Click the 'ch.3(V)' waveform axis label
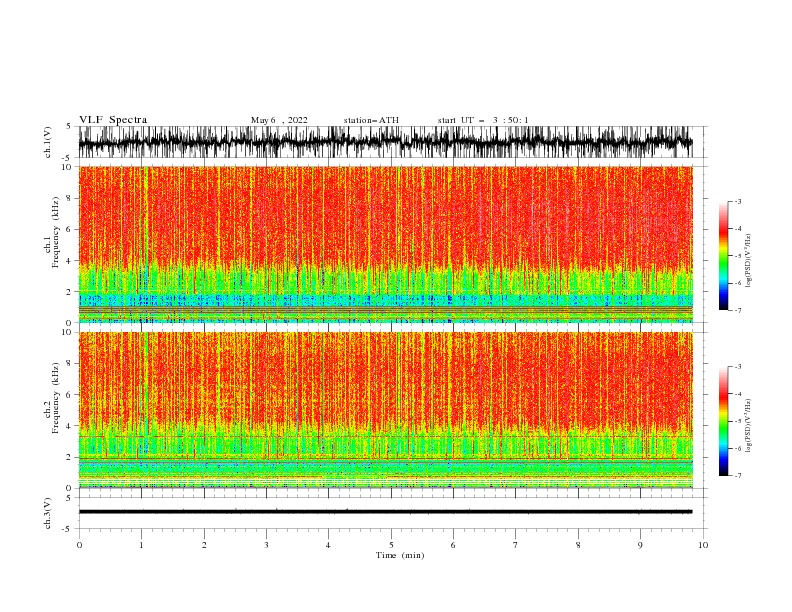792x612 pixels. coord(48,513)
